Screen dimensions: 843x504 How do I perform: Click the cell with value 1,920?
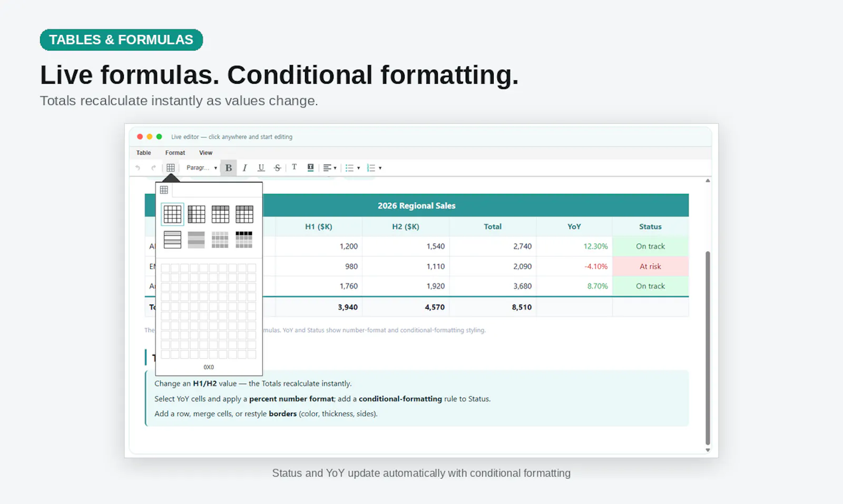(406, 286)
